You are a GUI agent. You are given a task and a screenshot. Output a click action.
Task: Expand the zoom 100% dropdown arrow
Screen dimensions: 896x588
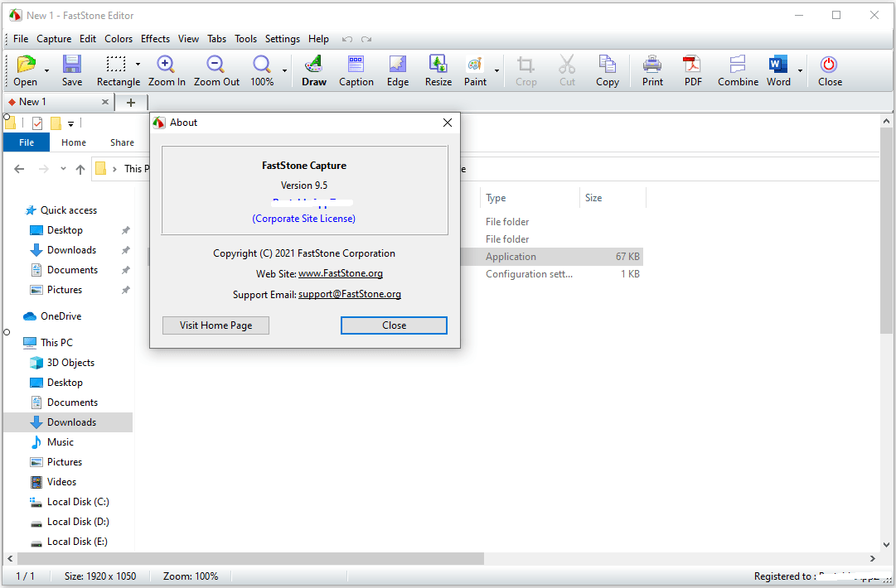click(284, 70)
